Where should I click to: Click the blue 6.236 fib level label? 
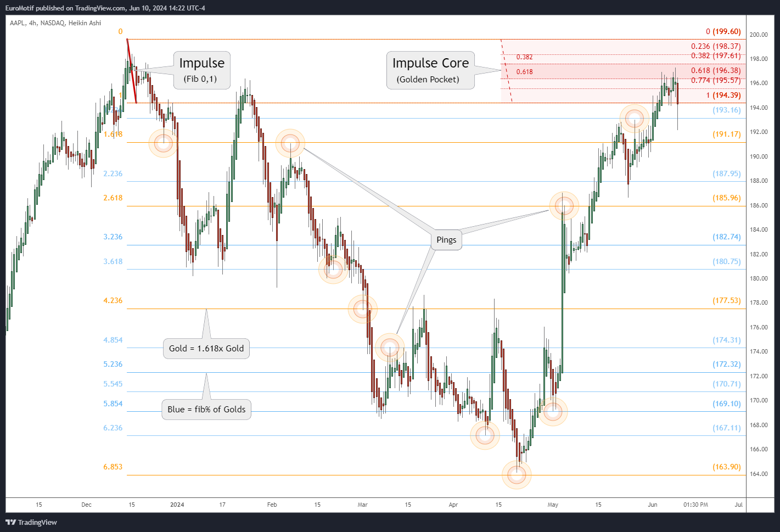coord(113,428)
